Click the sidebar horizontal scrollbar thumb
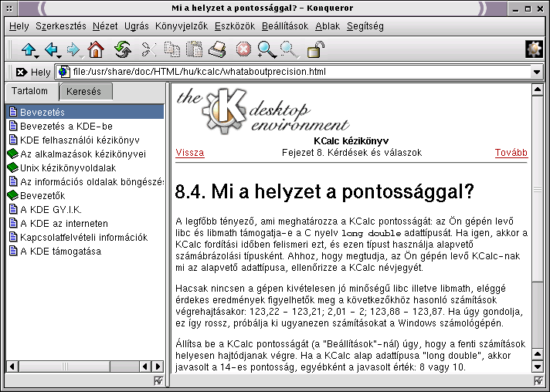550x392 pixels. (65, 367)
